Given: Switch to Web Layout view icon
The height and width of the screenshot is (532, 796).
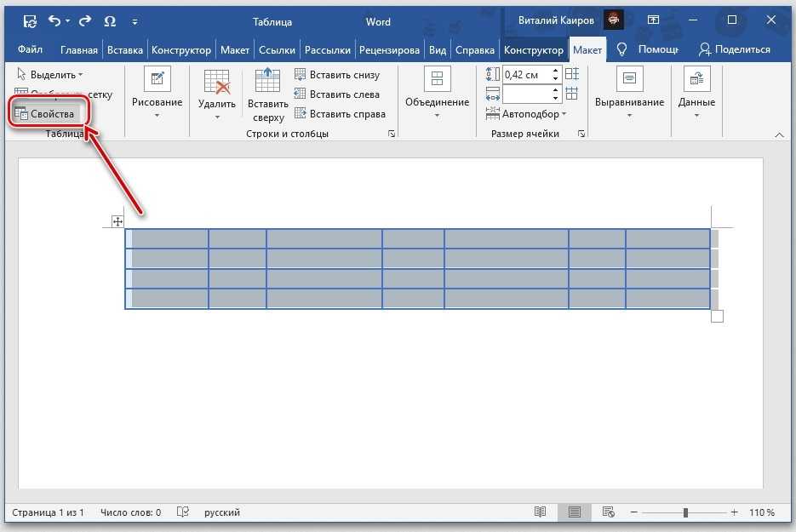Looking at the screenshot, I should point(608,512).
